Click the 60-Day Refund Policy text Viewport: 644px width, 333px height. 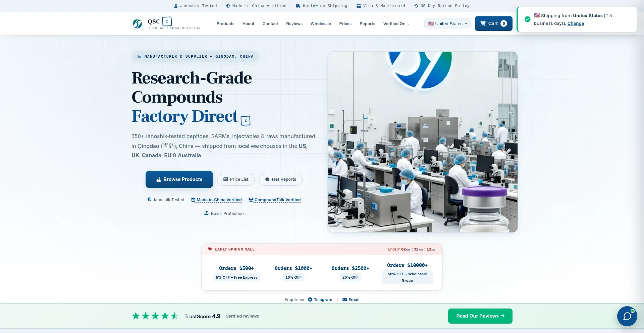pyautogui.click(x=445, y=6)
